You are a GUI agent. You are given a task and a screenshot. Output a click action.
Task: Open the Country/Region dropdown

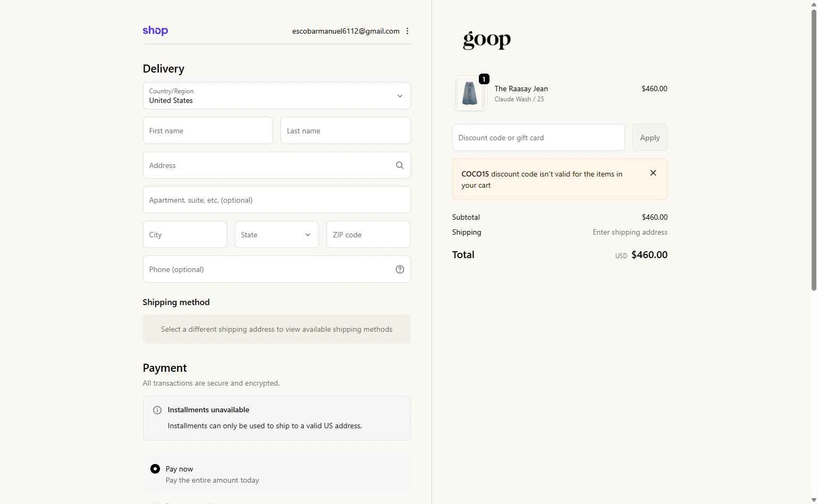277,96
